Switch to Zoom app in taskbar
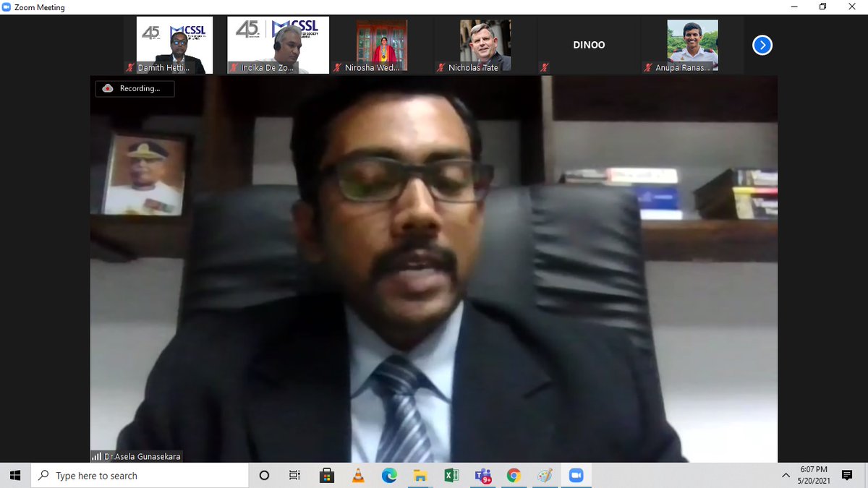 pyautogui.click(x=576, y=476)
